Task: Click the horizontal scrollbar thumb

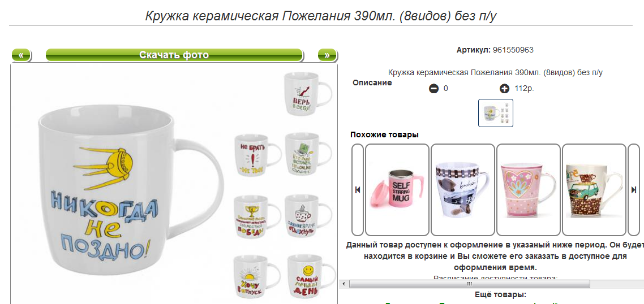Action: click(470, 284)
